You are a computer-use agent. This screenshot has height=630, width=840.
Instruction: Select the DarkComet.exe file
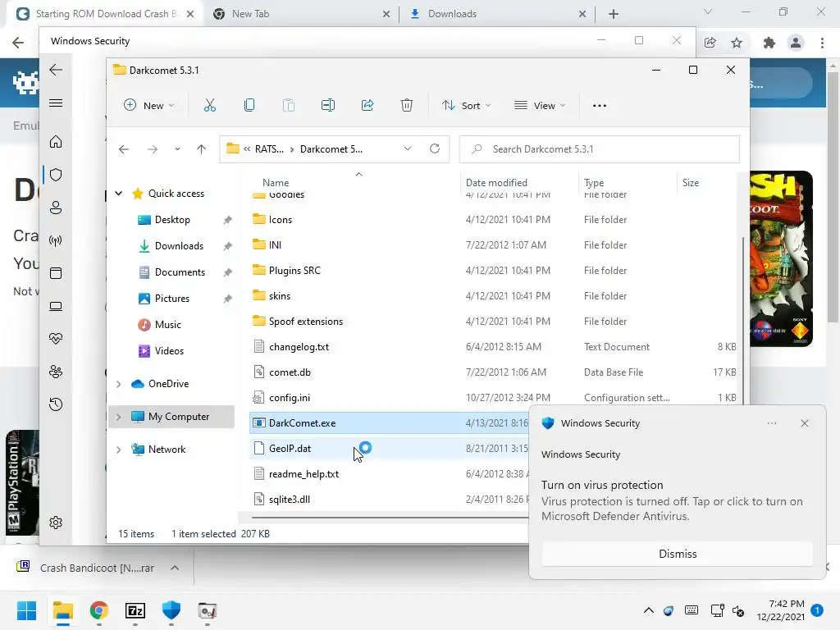pyautogui.click(x=302, y=423)
